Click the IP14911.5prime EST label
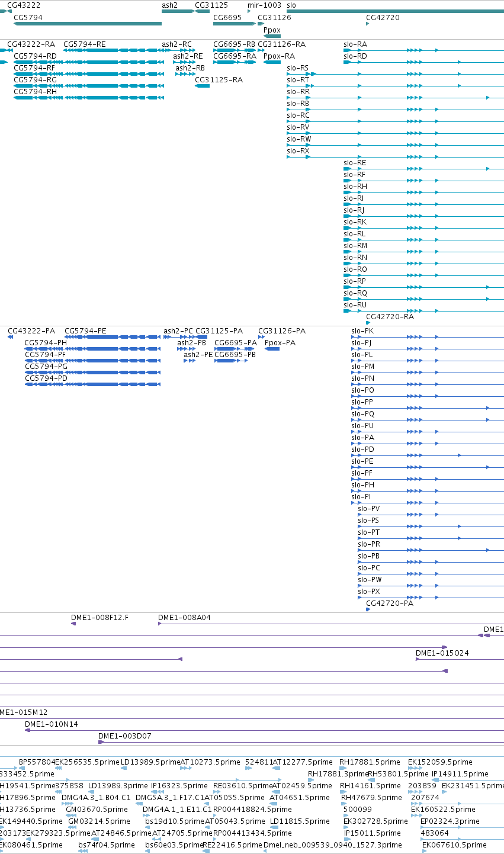The image size is (504, 854). tap(460, 774)
